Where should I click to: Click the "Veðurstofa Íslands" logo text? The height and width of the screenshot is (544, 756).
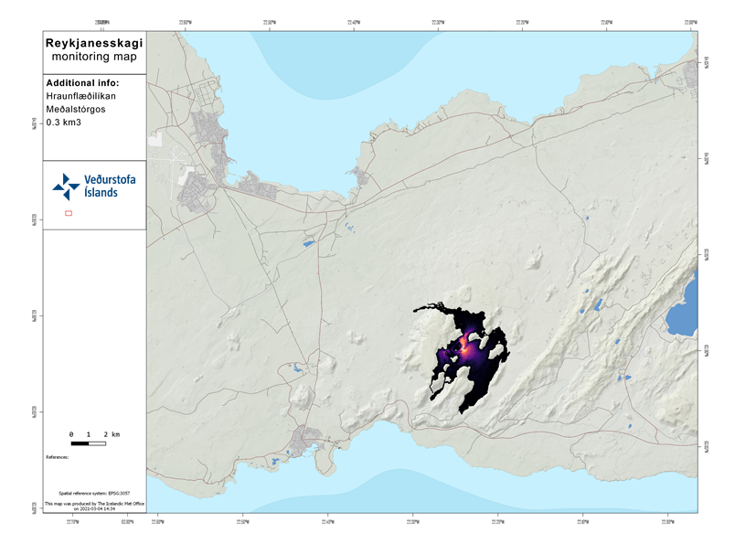[x=110, y=187]
